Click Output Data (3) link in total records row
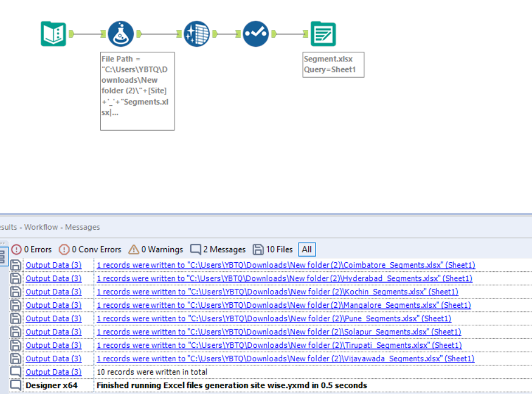Image resolution: width=532 pixels, height=394 pixels. point(53,372)
